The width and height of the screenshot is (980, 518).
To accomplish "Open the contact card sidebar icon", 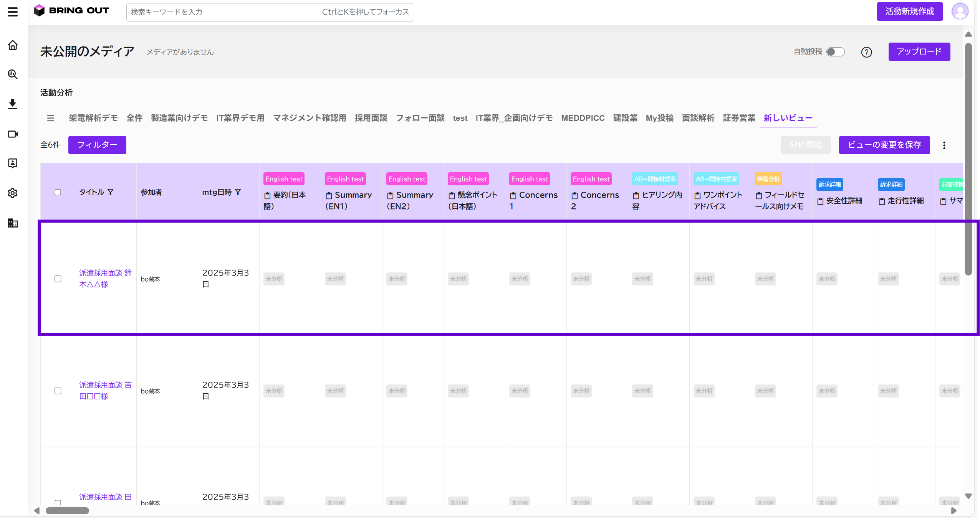I will coord(13,163).
